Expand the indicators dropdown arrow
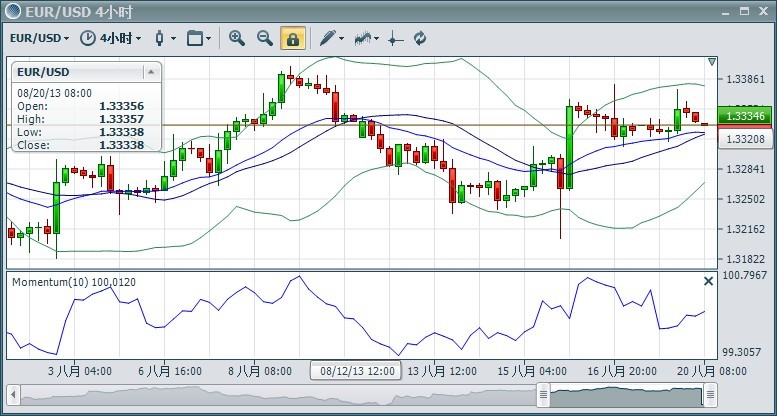This screenshot has height=416, width=777. click(377, 38)
